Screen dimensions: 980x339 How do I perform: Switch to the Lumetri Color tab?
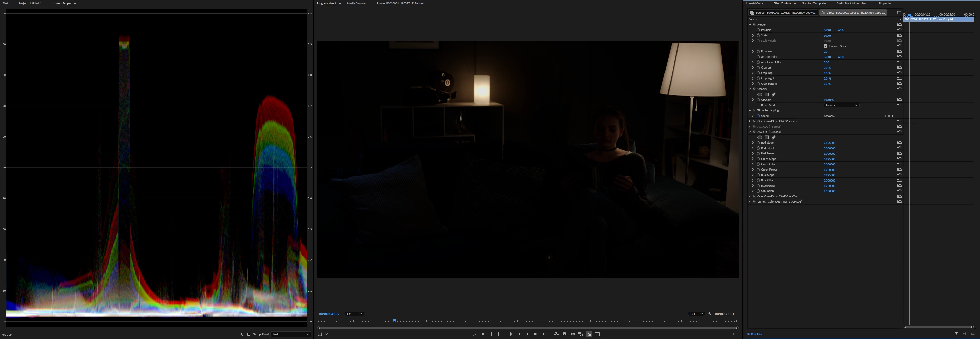[754, 3]
